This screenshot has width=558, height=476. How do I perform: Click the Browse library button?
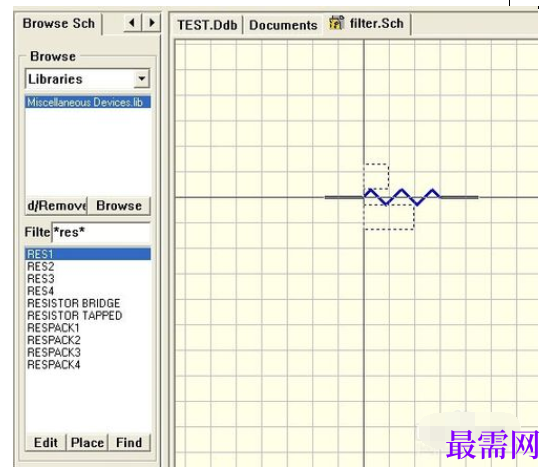(119, 206)
